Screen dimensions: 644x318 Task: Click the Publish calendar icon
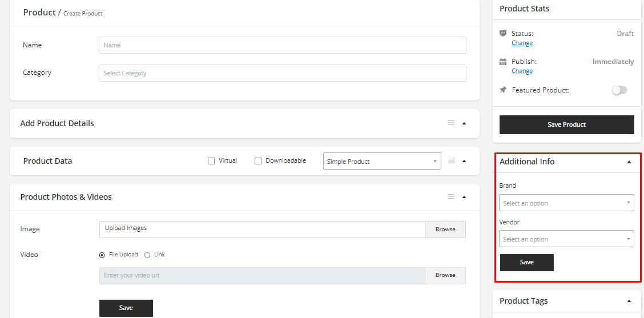pos(502,62)
